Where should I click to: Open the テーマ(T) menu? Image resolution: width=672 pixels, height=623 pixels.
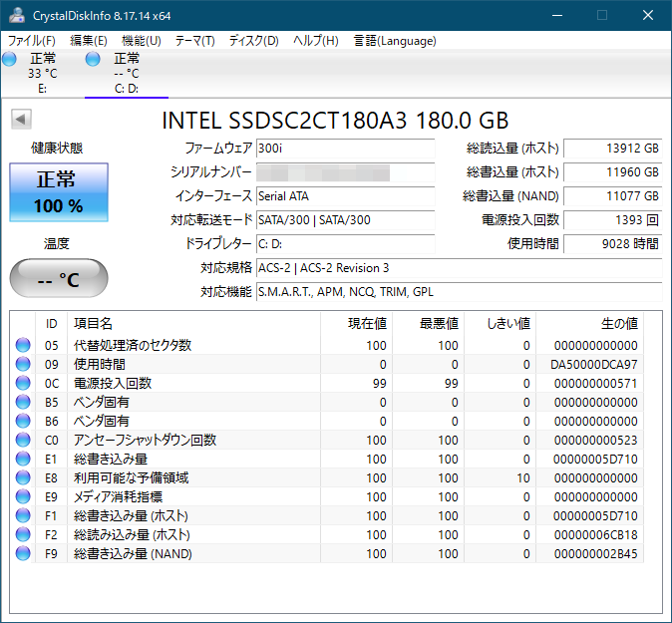[x=195, y=41]
